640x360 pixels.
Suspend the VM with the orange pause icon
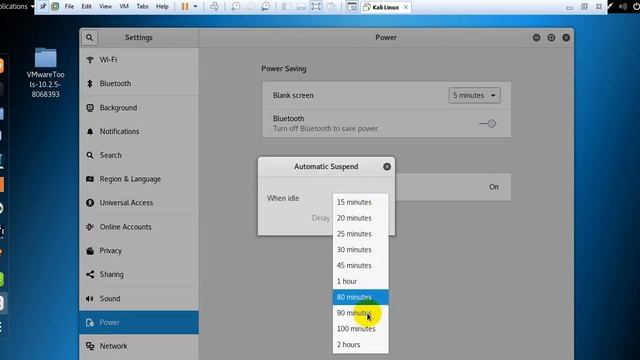185,7
